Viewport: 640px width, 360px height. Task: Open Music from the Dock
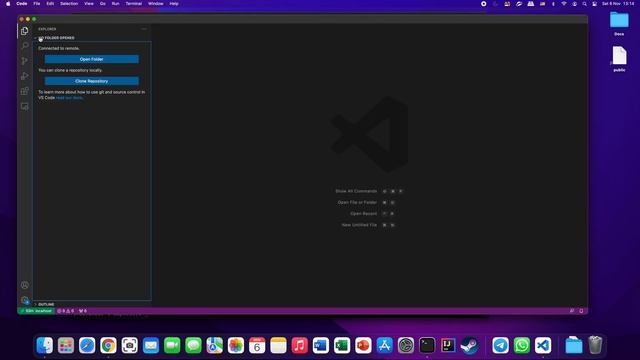coord(300,345)
